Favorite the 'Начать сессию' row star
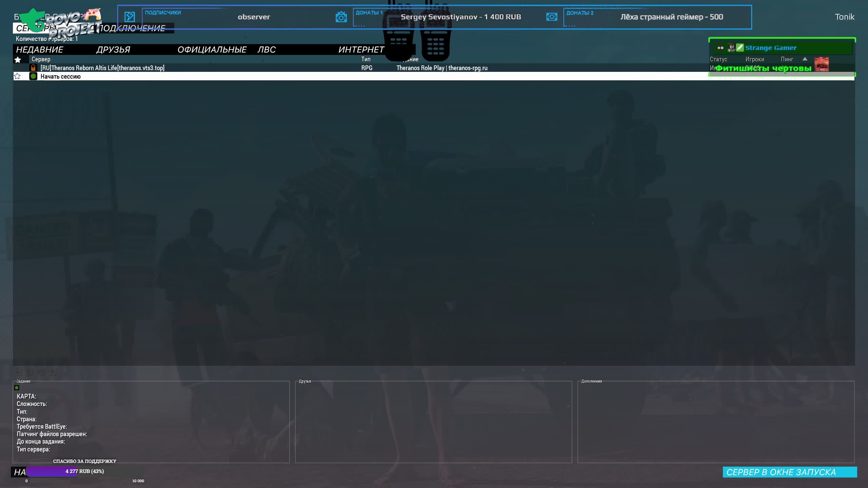Image resolution: width=868 pixels, height=488 pixels. click(17, 76)
